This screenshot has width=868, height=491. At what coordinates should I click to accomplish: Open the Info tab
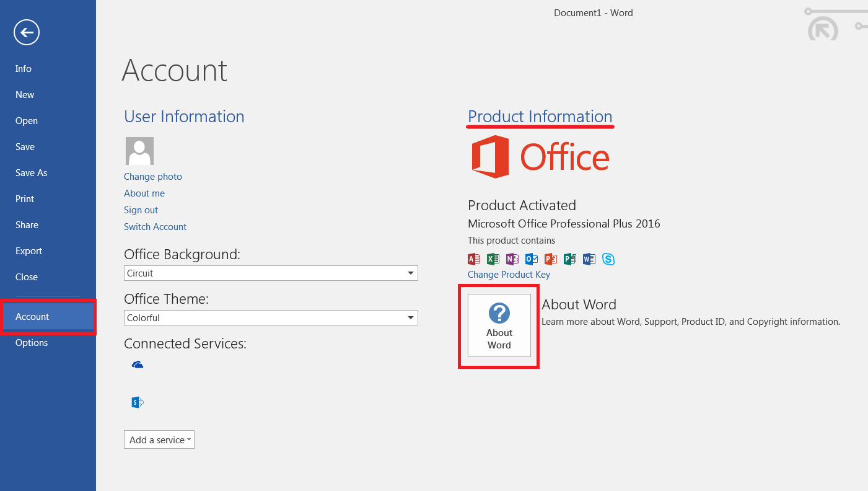pyautogui.click(x=24, y=69)
